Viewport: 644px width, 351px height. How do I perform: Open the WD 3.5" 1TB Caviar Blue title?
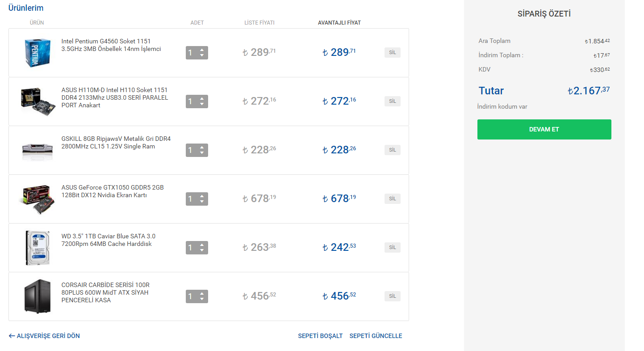pos(109,240)
